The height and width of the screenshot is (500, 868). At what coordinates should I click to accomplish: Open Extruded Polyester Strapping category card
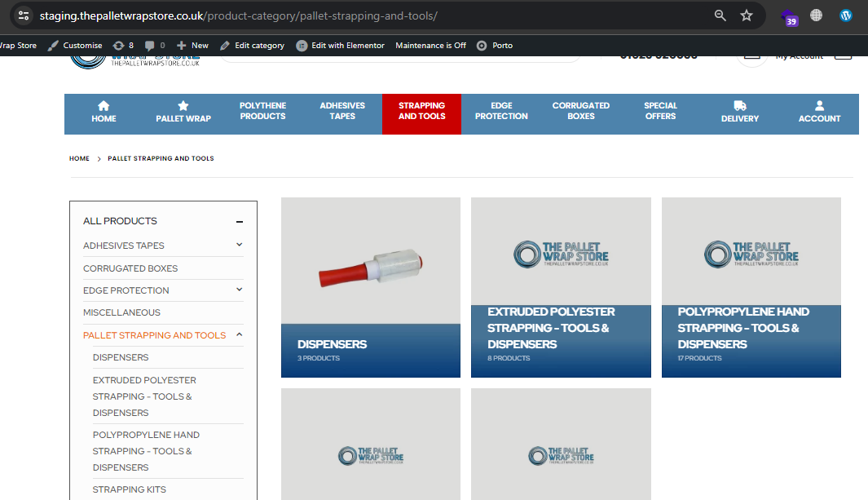tap(561, 287)
